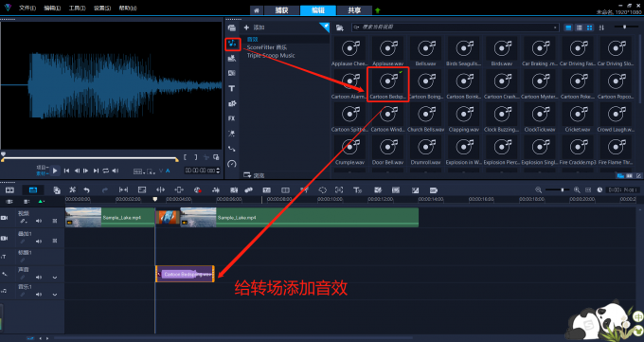Jump to the start of clip
This screenshot has height=342, width=644.
tap(66, 171)
